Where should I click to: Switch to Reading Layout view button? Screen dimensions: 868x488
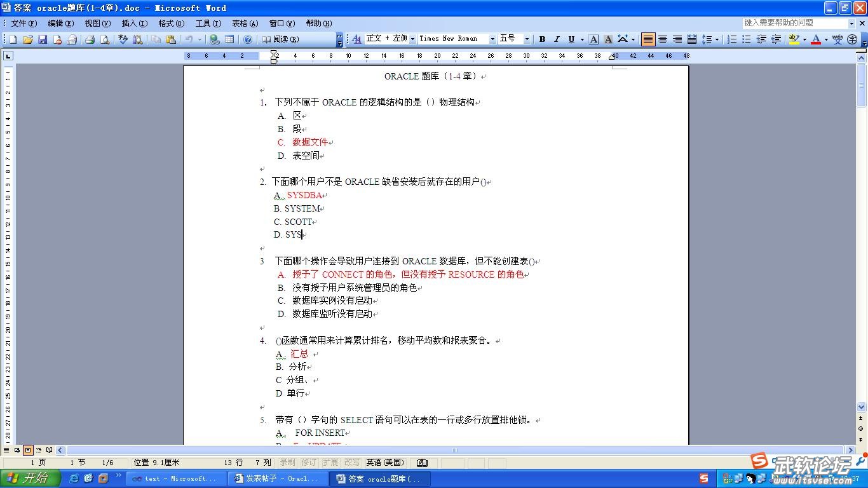(50, 450)
